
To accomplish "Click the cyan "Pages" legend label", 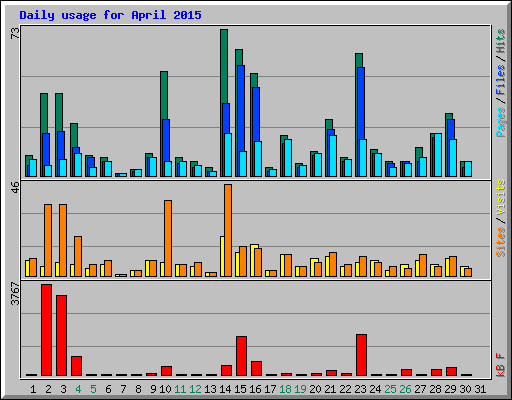I will [500, 122].
